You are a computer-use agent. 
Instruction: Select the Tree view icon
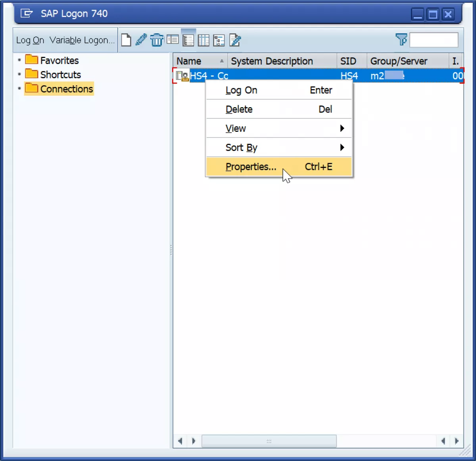coord(219,40)
